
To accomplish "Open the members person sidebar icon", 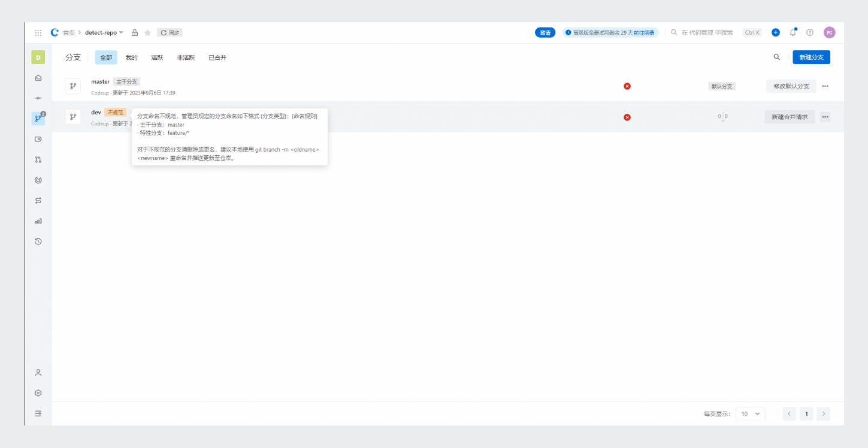I will pos(38,373).
